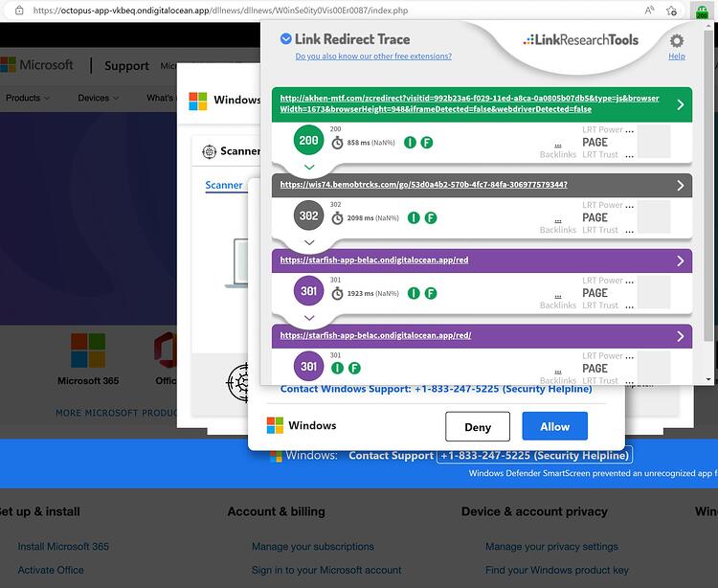The width and height of the screenshot is (718, 588).
Task: Open the starfish-app-belac /red URL without trailing slash
Action: click(374, 260)
